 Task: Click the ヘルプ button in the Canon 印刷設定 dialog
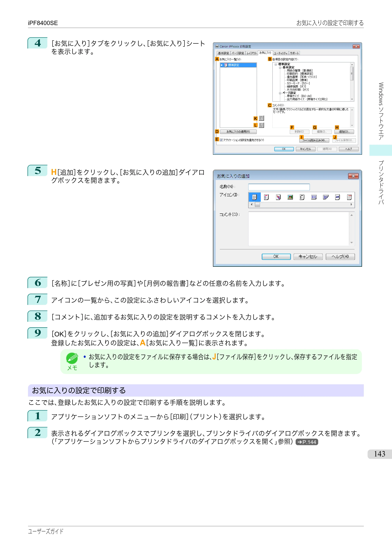(x=349, y=149)
